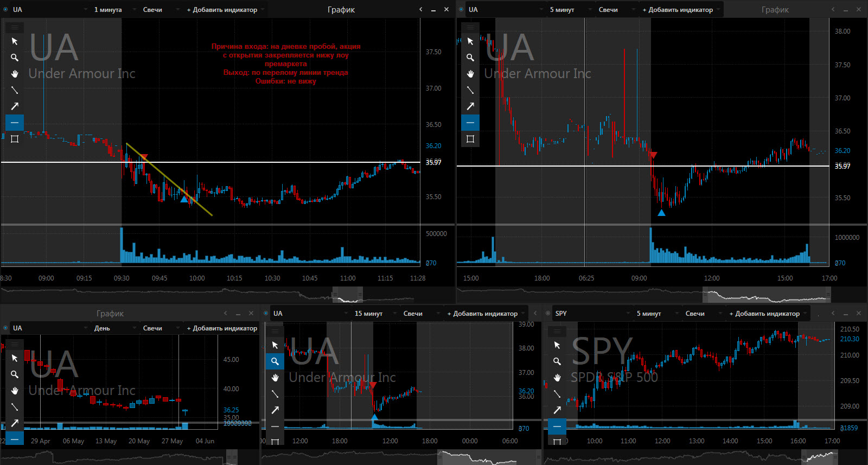This screenshot has width=868, height=465.
Task: Click scroll navigator thumb below UA 1-minute chart
Action: click(347, 295)
